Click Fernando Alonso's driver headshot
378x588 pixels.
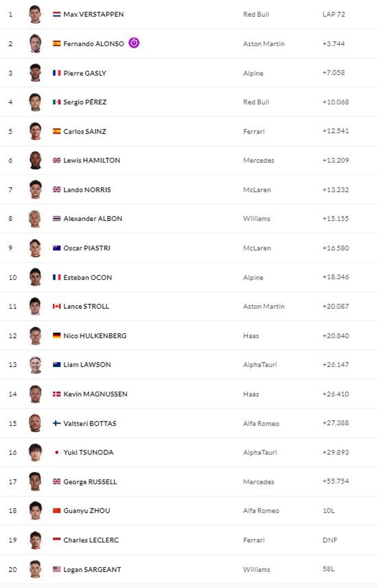pos(35,44)
